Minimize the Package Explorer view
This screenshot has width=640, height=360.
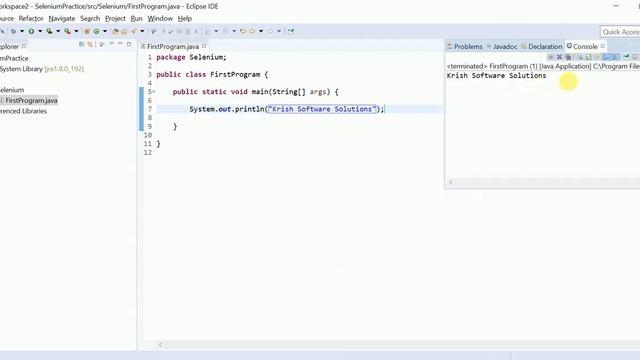click(x=120, y=44)
